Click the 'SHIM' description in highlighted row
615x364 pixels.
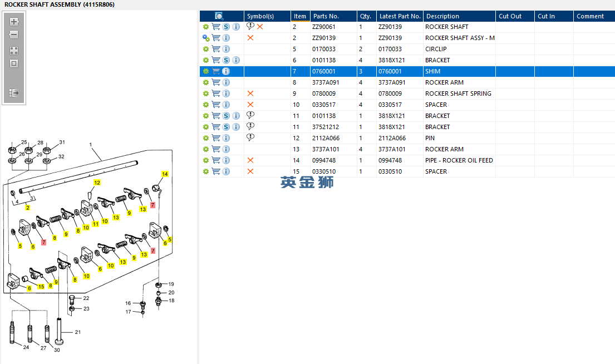click(x=432, y=71)
